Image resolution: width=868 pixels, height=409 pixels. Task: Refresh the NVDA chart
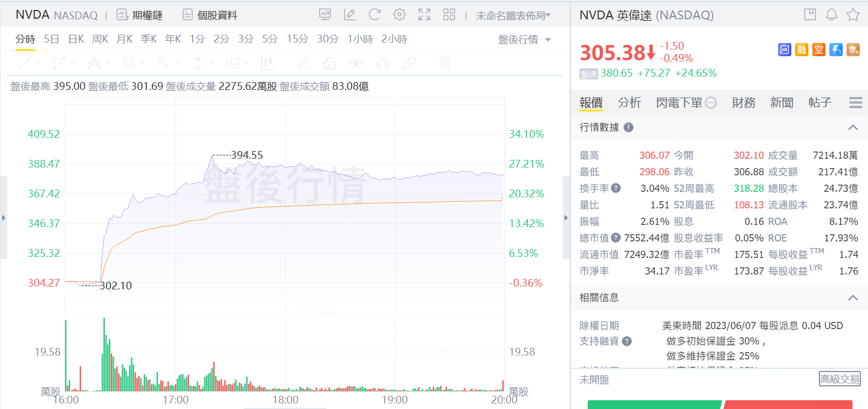coord(375,15)
